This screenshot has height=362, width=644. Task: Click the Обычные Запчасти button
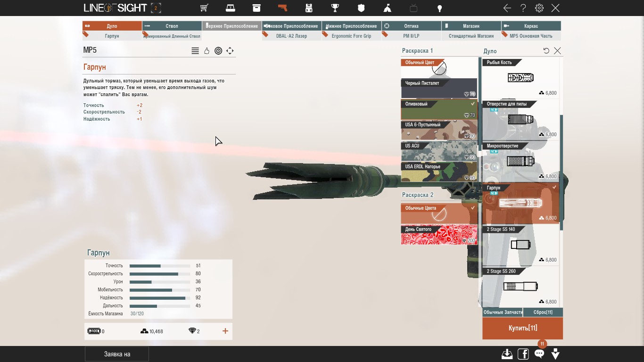[503, 313]
